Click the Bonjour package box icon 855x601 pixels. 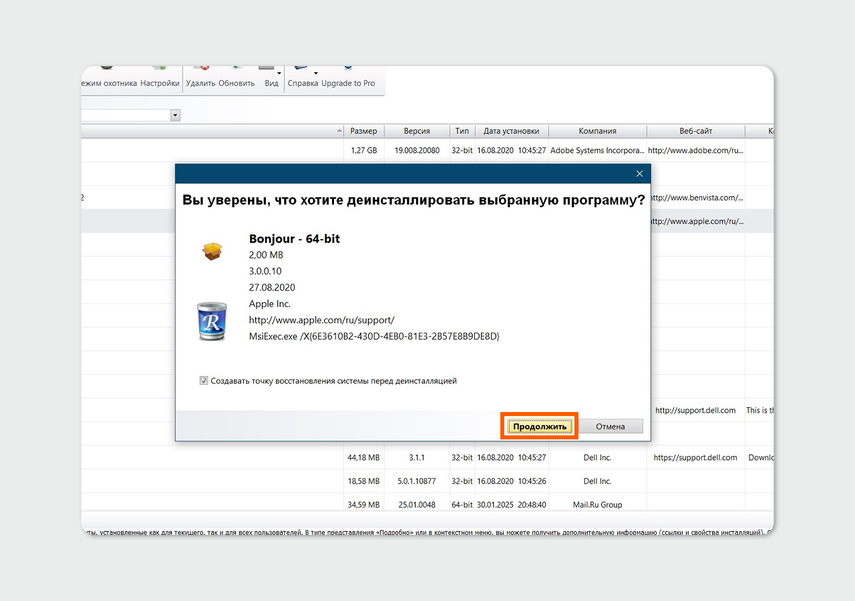[x=211, y=252]
